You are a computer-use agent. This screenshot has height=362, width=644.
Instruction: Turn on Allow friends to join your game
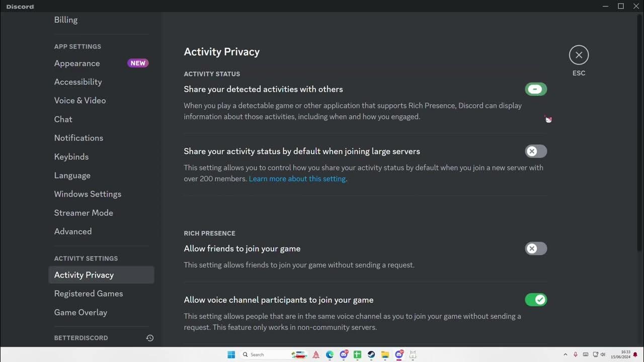(536, 248)
